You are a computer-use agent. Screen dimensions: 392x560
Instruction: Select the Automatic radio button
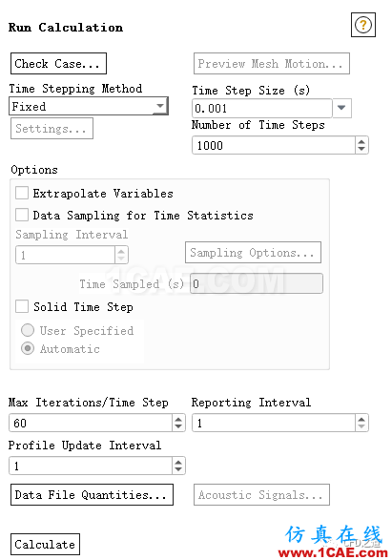(28, 348)
